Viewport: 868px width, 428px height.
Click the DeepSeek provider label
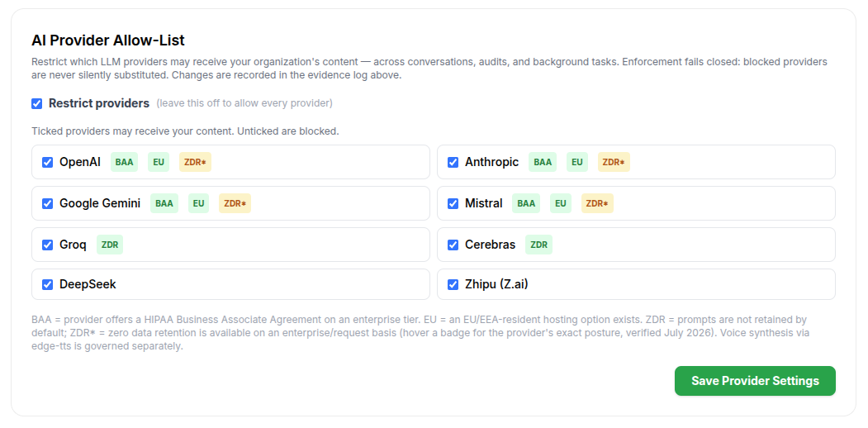coord(88,284)
